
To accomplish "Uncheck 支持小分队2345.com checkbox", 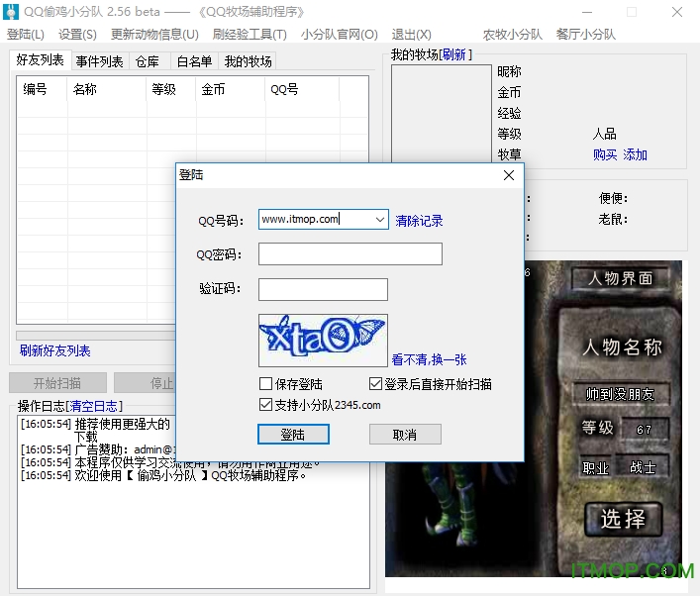I will pyautogui.click(x=265, y=405).
